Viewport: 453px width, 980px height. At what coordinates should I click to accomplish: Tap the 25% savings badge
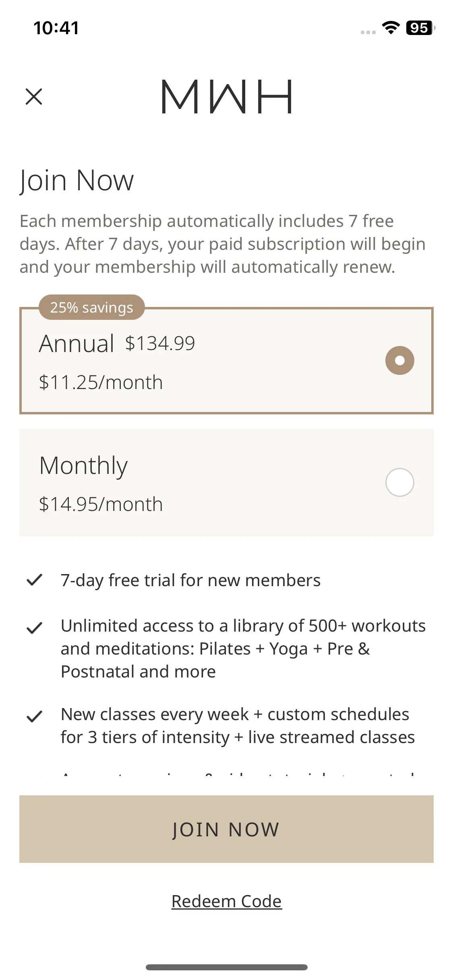coord(92,307)
